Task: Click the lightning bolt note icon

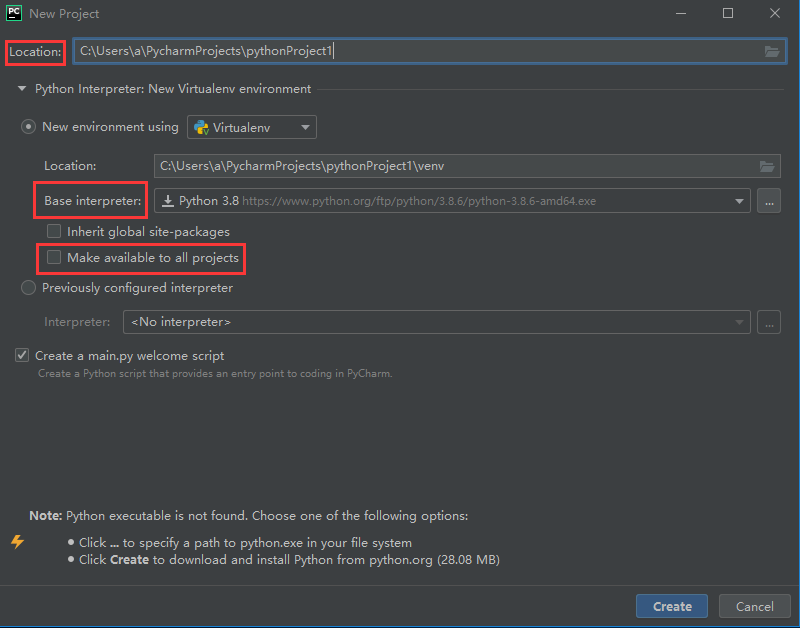Action: [x=17, y=542]
